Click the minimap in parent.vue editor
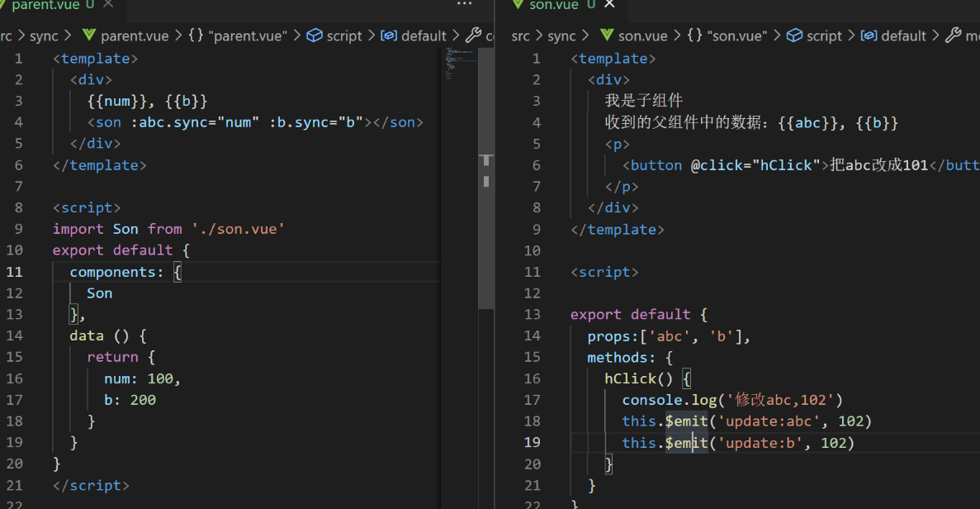 click(461, 63)
